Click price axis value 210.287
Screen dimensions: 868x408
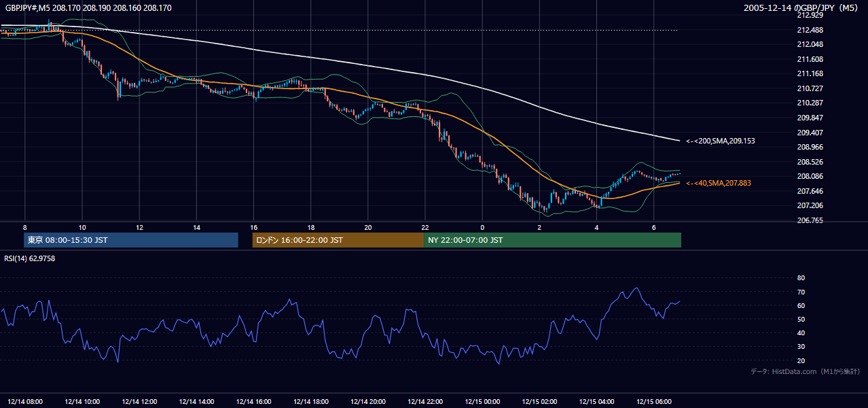pyautogui.click(x=810, y=103)
